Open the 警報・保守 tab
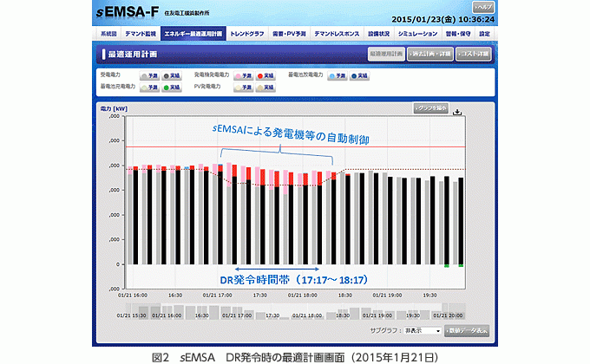Viewport: 590px width, 364px height. (458, 34)
